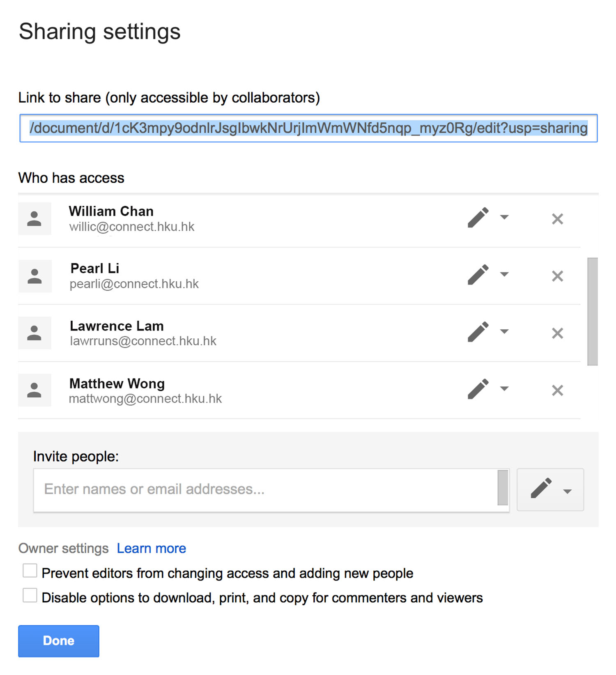This screenshot has height=675, width=616.
Task: Remove Matthew Wong from the access list
Action: point(557,390)
